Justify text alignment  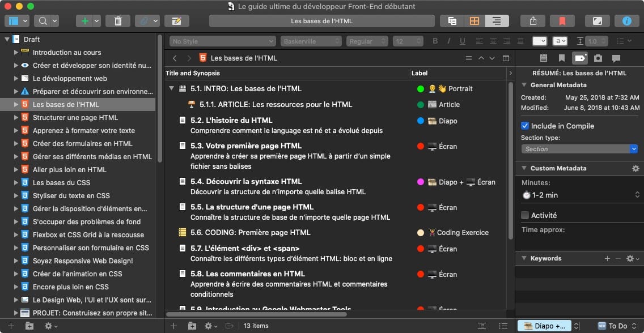click(x=520, y=41)
